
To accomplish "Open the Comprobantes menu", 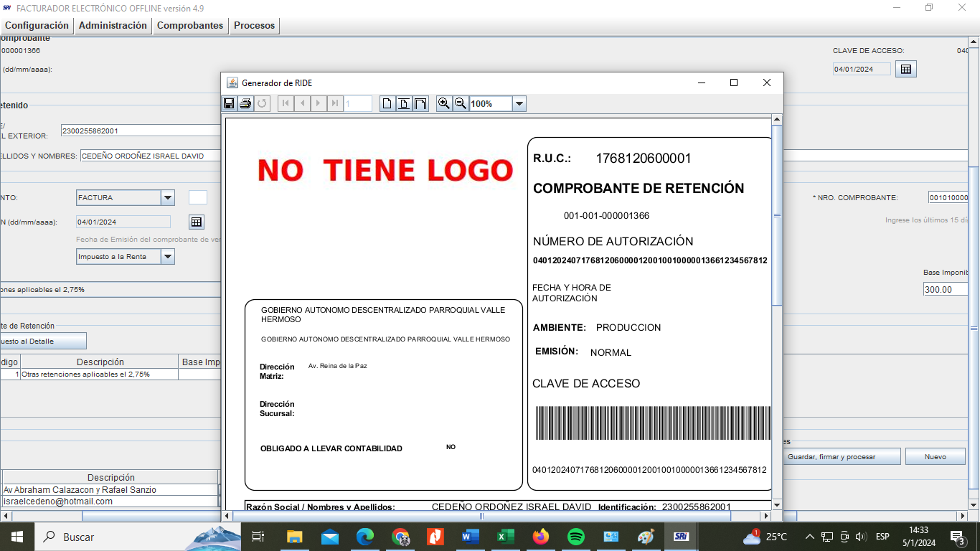I will coord(190,25).
